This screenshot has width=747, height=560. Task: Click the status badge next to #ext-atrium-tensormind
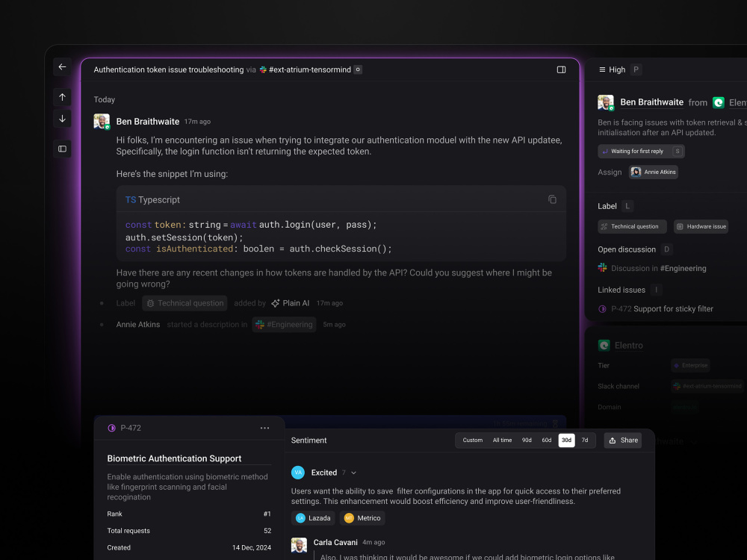[358, 69]
